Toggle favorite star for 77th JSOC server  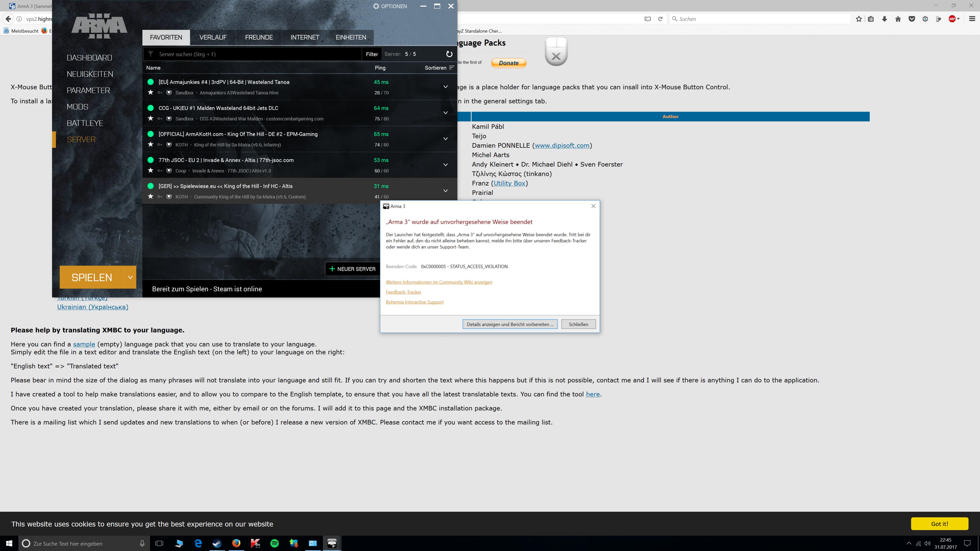151,170
